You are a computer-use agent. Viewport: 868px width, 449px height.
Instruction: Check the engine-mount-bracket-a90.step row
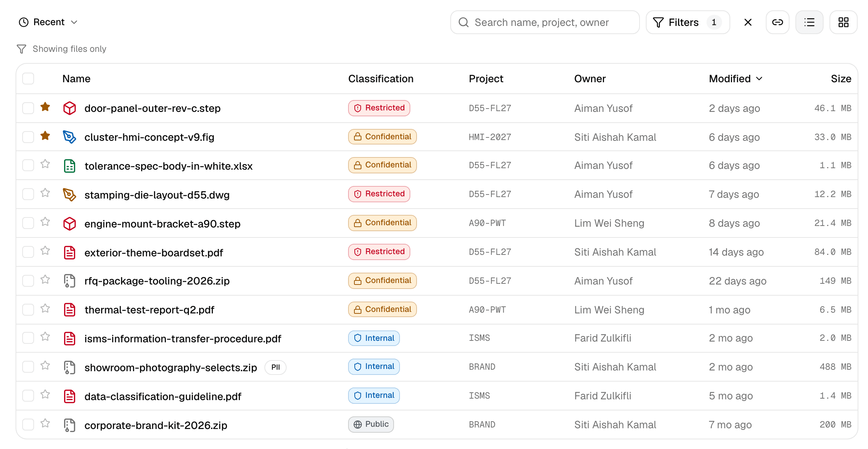click(x=28, y=223)
